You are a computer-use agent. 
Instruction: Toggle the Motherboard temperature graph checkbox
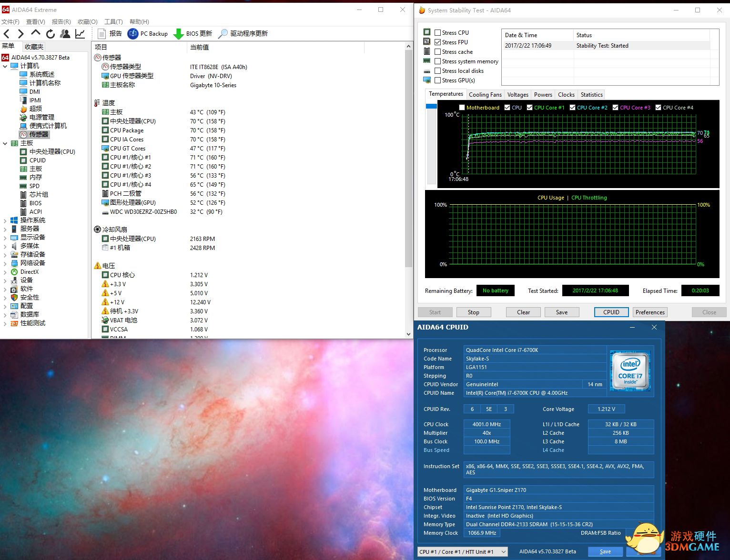pos(462,108)
